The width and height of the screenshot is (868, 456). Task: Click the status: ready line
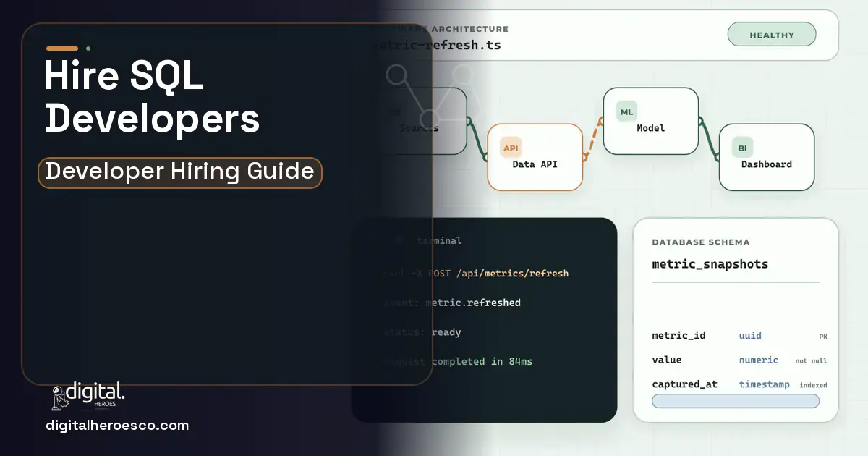422,332
